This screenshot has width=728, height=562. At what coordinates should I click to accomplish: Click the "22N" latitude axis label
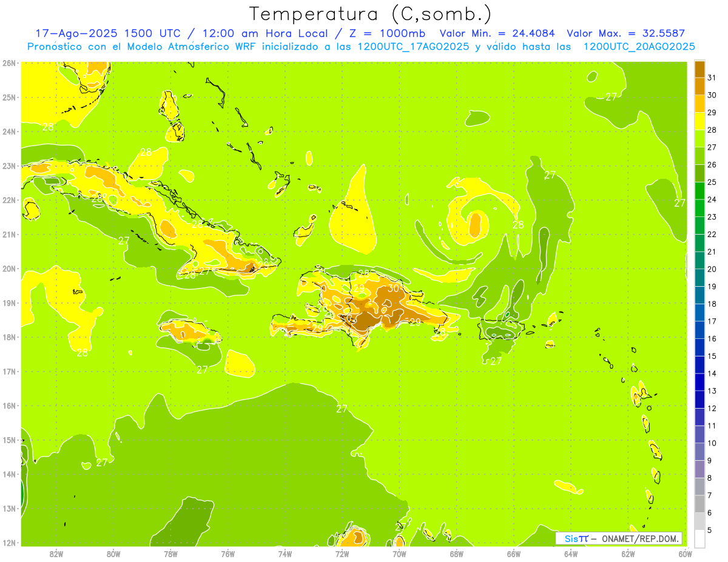(9, 200)
